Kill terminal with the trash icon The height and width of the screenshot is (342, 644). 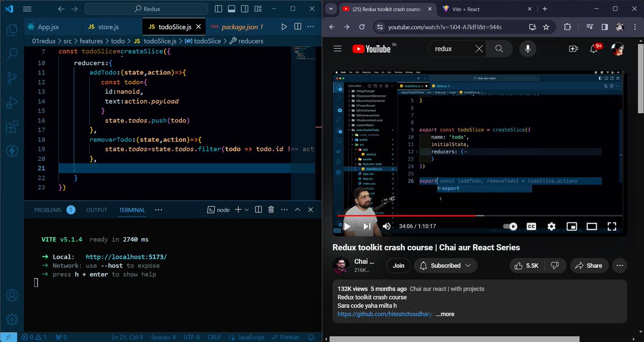pos(271,210)
